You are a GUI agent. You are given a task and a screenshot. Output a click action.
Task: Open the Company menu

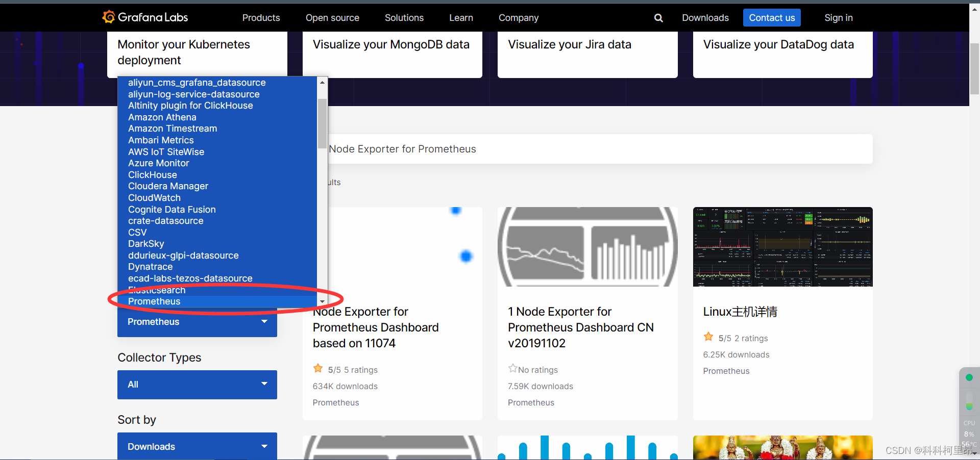(x=519, y=18)
